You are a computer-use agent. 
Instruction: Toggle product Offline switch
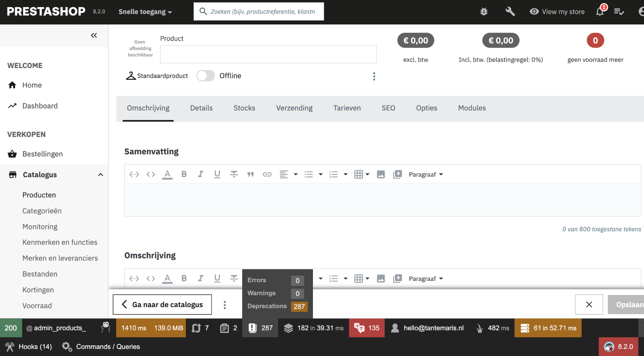tap(205, 76)
